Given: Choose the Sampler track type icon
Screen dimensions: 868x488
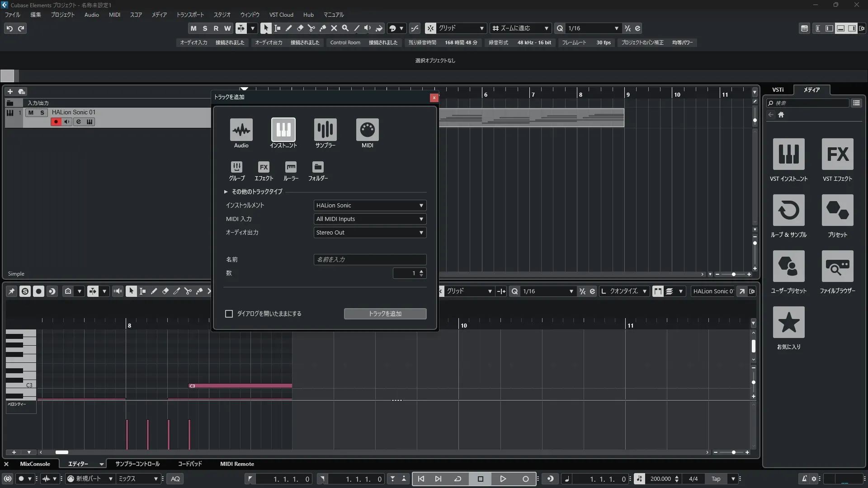Looking at the screenshot, I should [x=325, y=130].
